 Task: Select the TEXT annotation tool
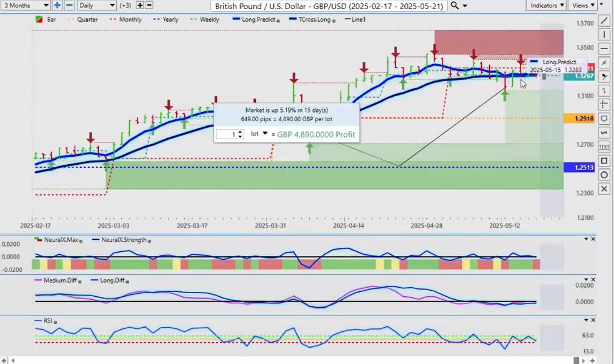coord(604,147)
